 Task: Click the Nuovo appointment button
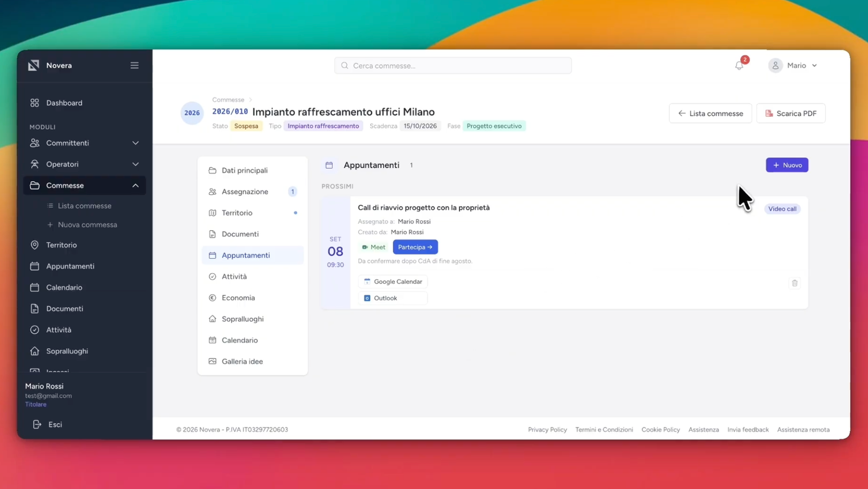[x=787, y=165]
